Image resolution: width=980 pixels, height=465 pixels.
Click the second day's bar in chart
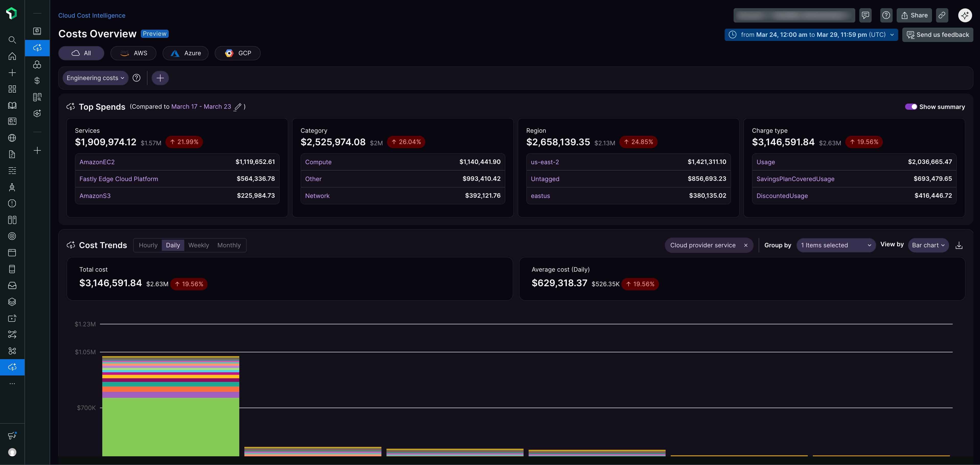point(313,451)
